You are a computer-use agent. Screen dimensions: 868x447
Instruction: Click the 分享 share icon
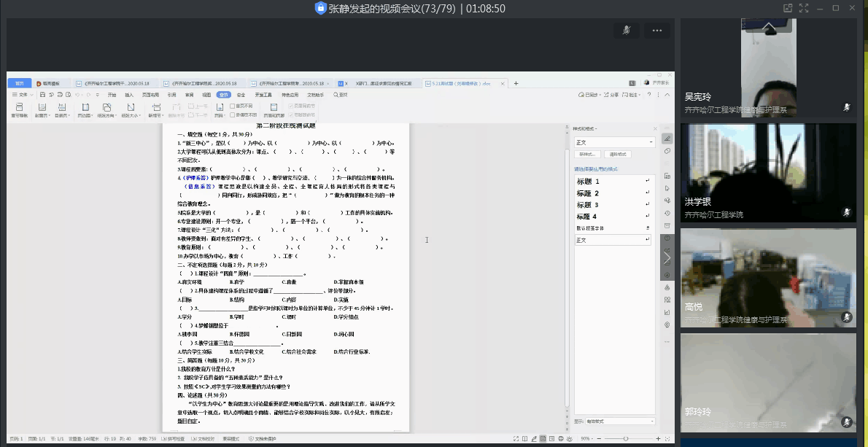(x=611, y=95)
